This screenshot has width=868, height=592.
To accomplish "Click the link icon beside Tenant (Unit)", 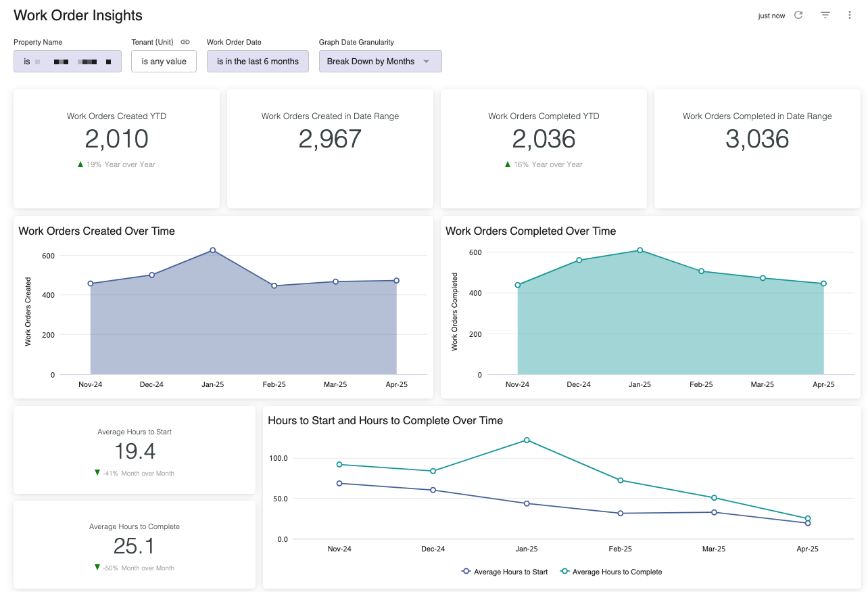I will (x=185, y=42).
